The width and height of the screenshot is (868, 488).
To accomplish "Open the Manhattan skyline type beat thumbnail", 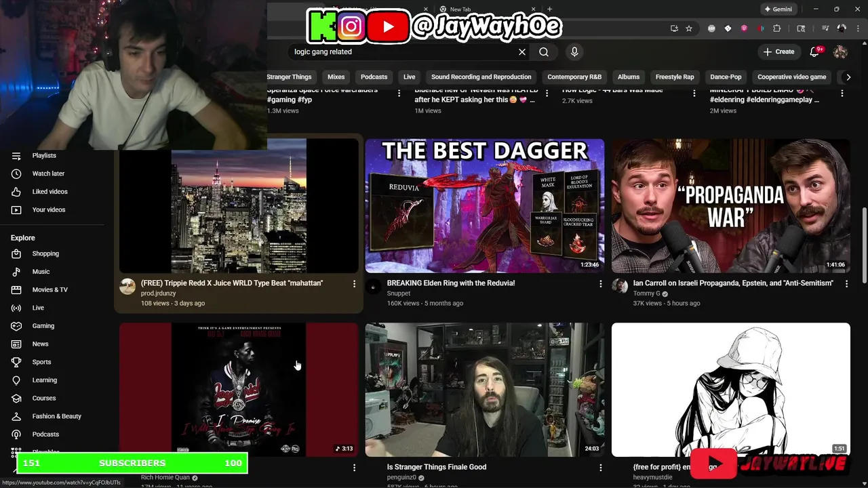I will point(239,205).
